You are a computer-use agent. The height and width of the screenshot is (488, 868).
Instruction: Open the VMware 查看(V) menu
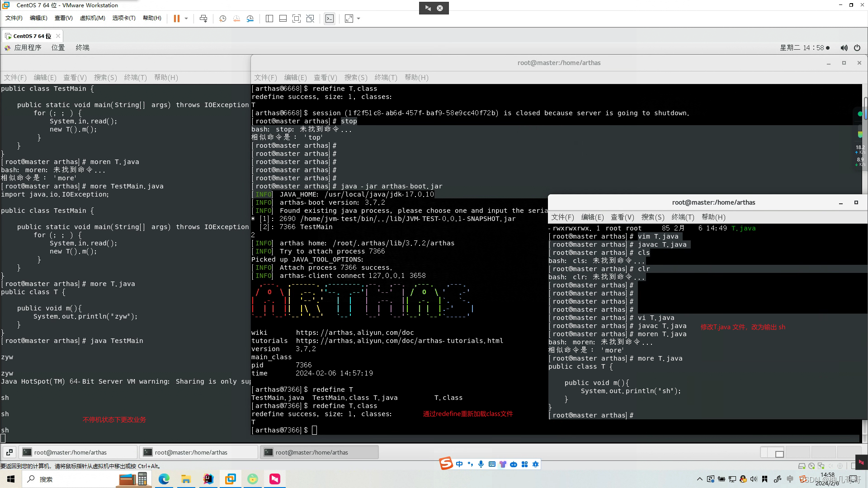point(64,18)
